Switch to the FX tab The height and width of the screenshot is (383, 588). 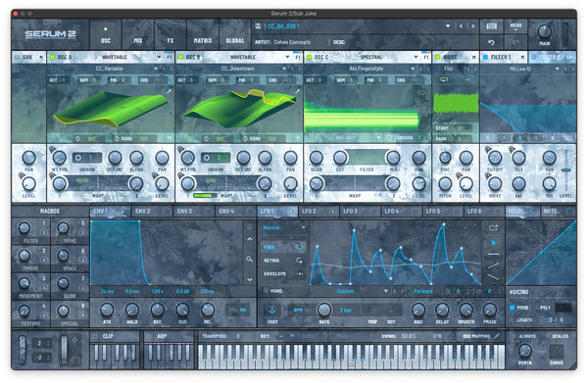click(x=171, y=34)
